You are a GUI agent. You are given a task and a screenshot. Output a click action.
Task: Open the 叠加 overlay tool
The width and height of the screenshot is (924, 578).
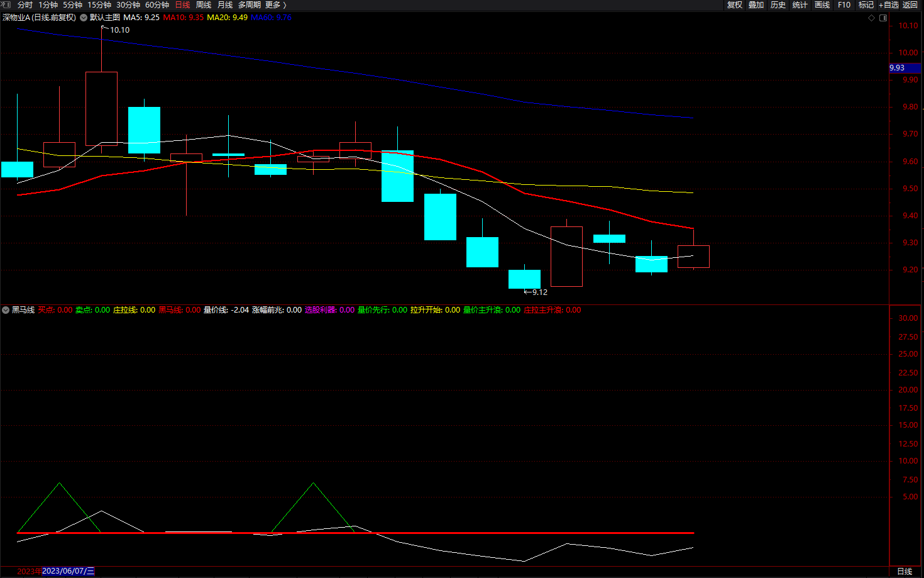coord(756,5)
